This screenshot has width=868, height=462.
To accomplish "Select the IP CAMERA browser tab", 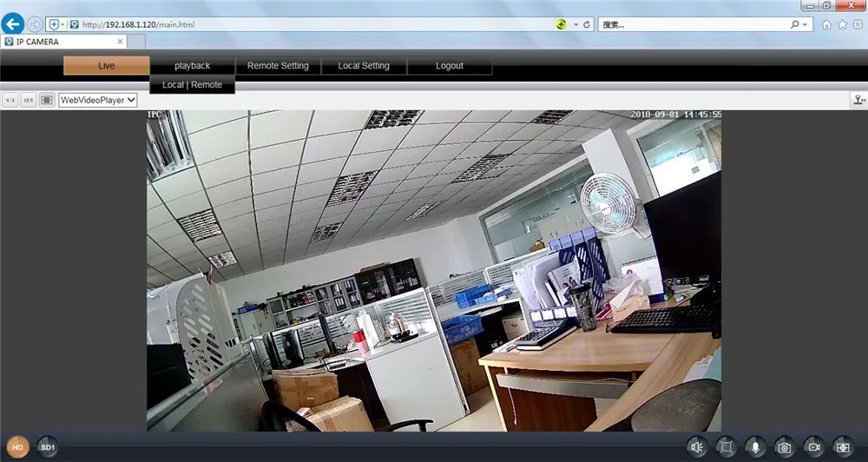I will [x=63, y=42].
